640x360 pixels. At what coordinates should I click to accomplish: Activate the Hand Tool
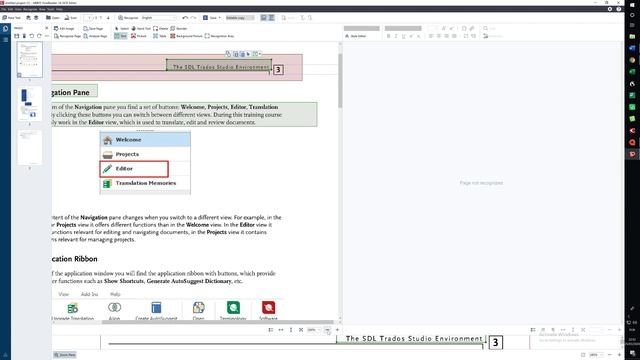click(141, 29)
